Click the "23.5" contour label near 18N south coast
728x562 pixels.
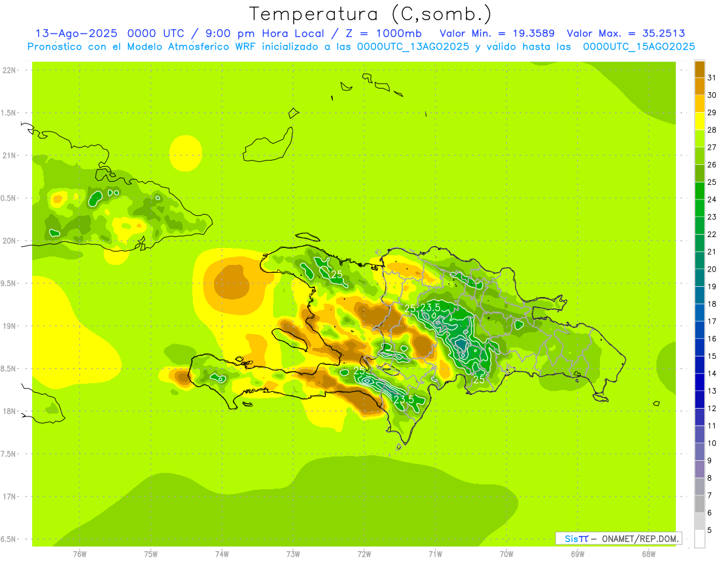pyautogui.click(x=403, y=400)
